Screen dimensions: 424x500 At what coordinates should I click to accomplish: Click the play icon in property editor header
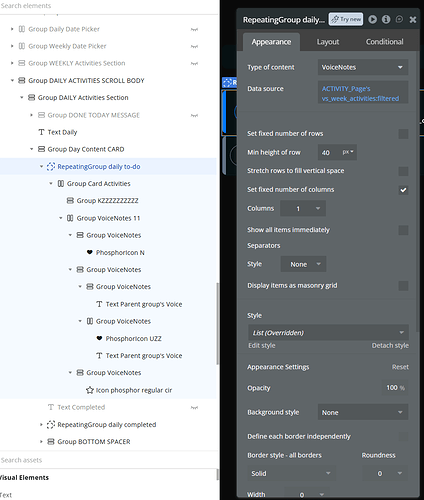pos(373,19)
